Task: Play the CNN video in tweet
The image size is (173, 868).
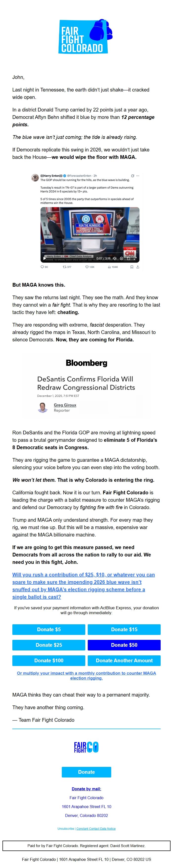Action: coord(44,259)
